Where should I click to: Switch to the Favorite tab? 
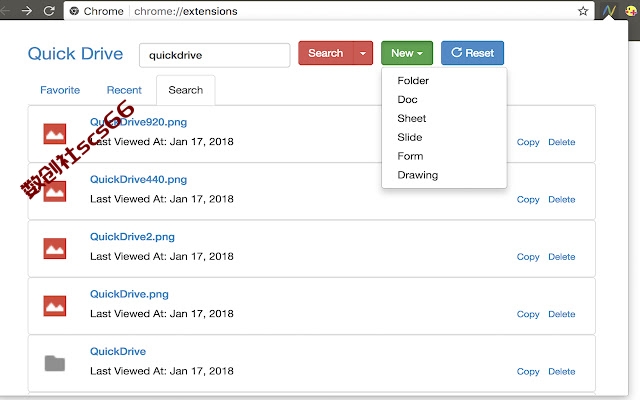[x=60, y=90]
